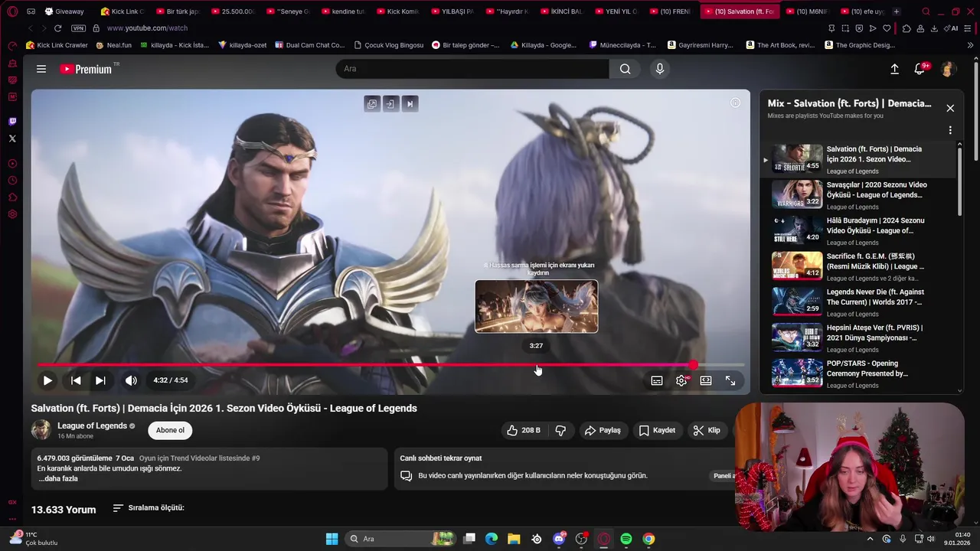Switch to the İKİNCİ BAL browser tab

pyautogui.click(x=563, y=11)
